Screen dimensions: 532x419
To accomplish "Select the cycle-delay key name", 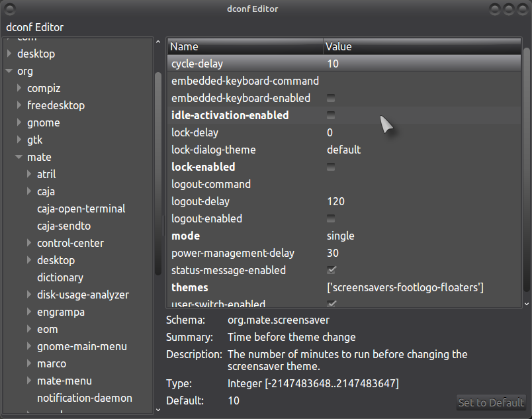I will [x=197, y=64].
